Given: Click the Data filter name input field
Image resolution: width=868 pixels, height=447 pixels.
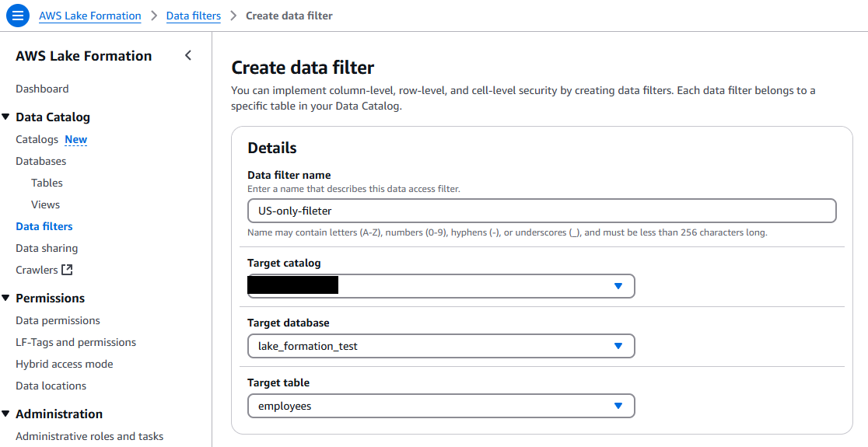Looking at the screenshot, I should [541, 211].
